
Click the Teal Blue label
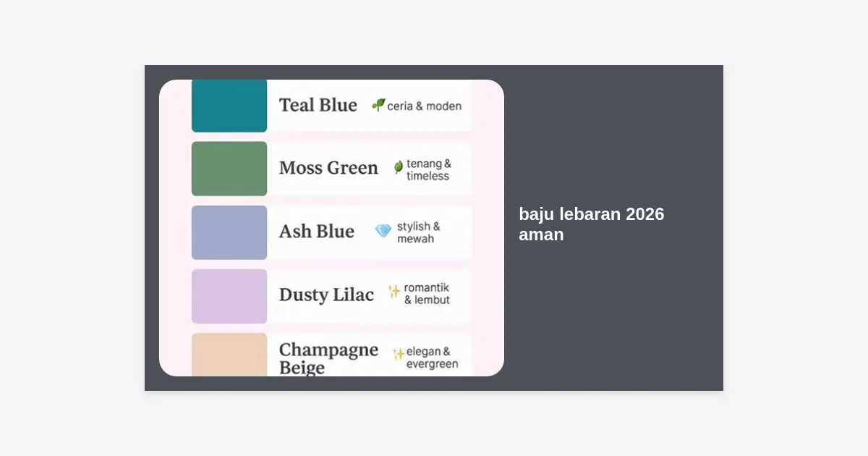(318, 106)
